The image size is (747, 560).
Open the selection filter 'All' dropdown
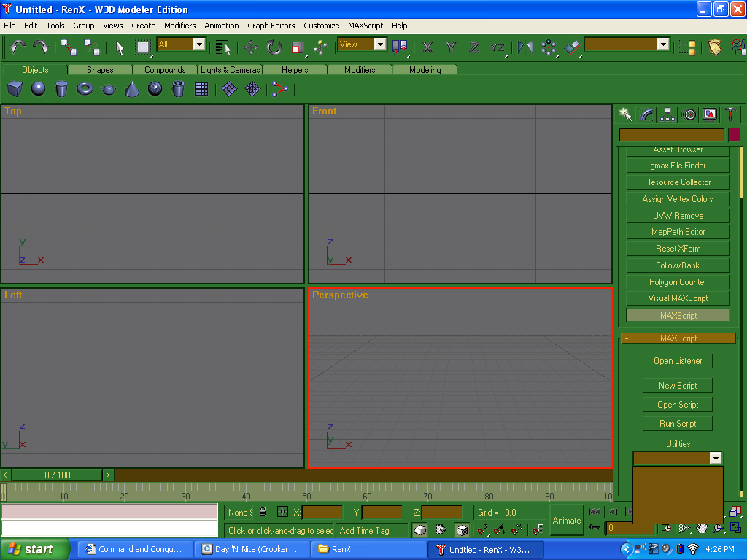point(199,44)
